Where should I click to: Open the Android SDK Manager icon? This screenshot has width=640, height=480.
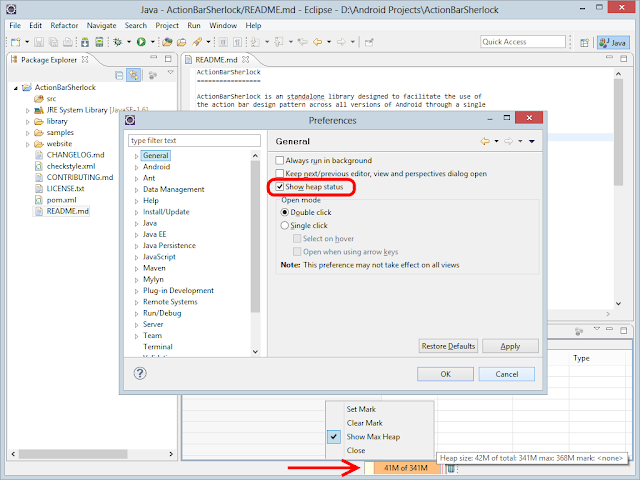pyautogui.click(x=85, y=42)
